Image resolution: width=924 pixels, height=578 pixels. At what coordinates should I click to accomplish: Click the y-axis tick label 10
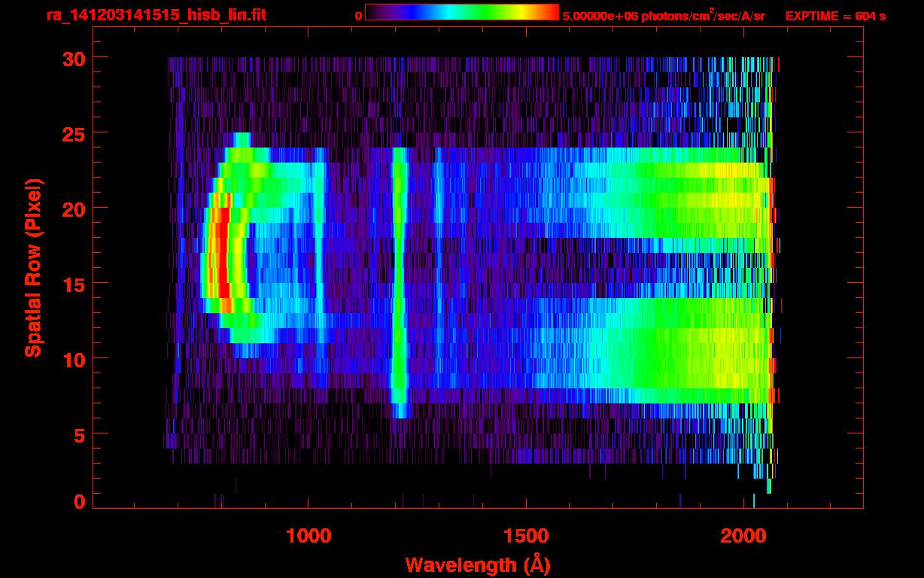point(73,358)
